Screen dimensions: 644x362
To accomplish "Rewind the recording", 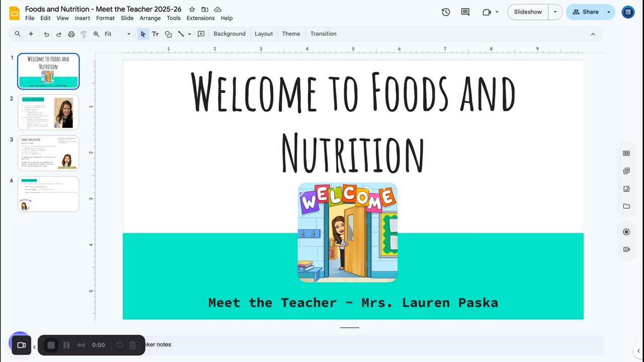I will coord(80,345).
